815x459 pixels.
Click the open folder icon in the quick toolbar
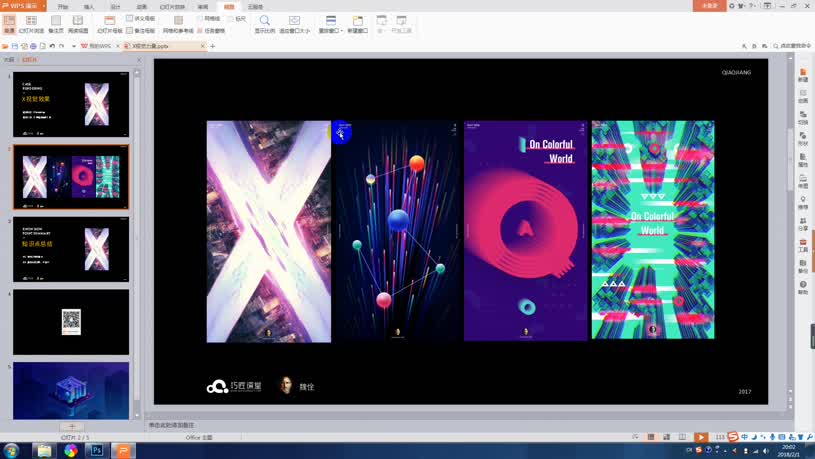point(5,46)
